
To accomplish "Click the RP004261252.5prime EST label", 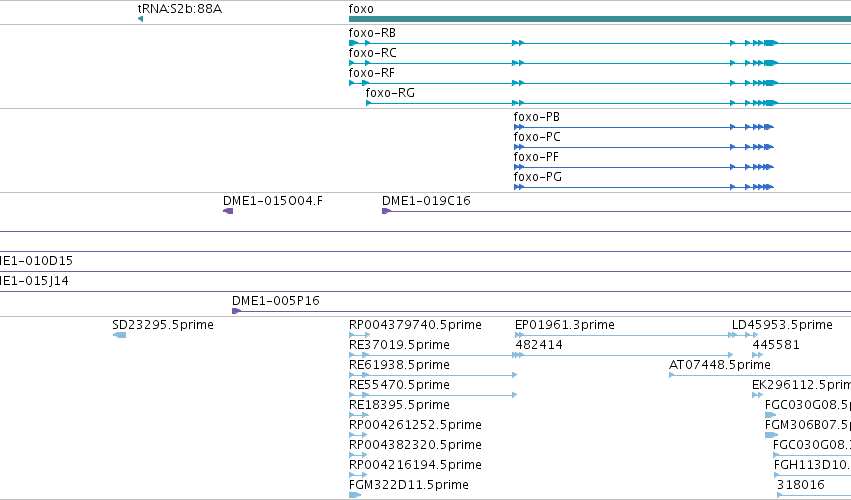I will (415, 425).
